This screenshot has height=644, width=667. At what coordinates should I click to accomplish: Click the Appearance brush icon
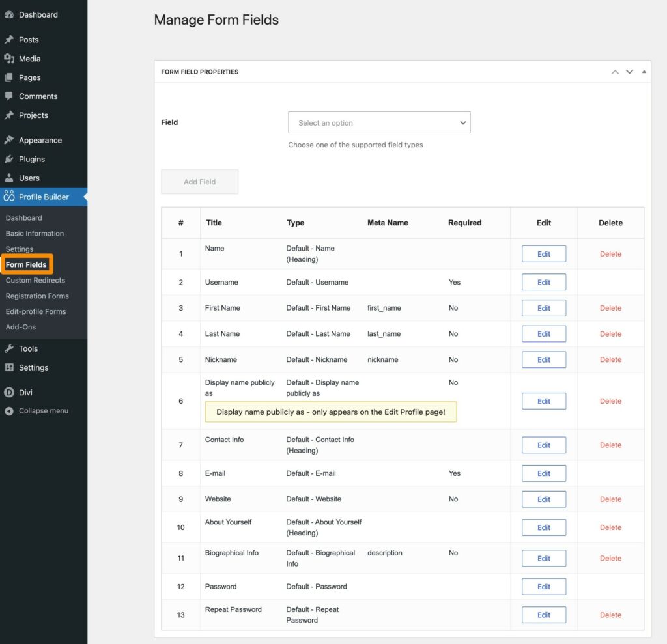(x=9, y=140)
